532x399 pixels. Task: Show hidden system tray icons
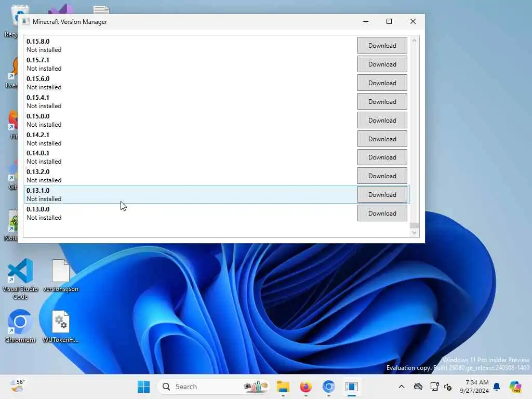click(402, 387)
